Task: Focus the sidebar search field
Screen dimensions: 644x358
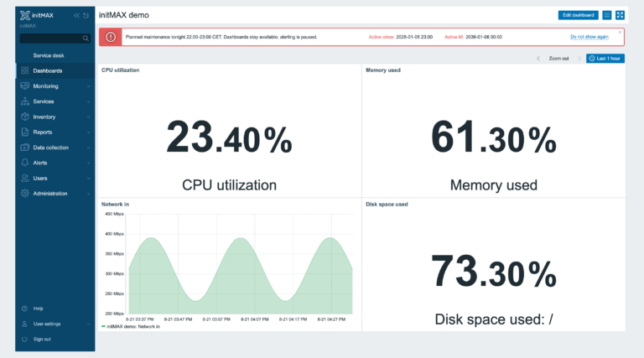Action: click(55, 39)
